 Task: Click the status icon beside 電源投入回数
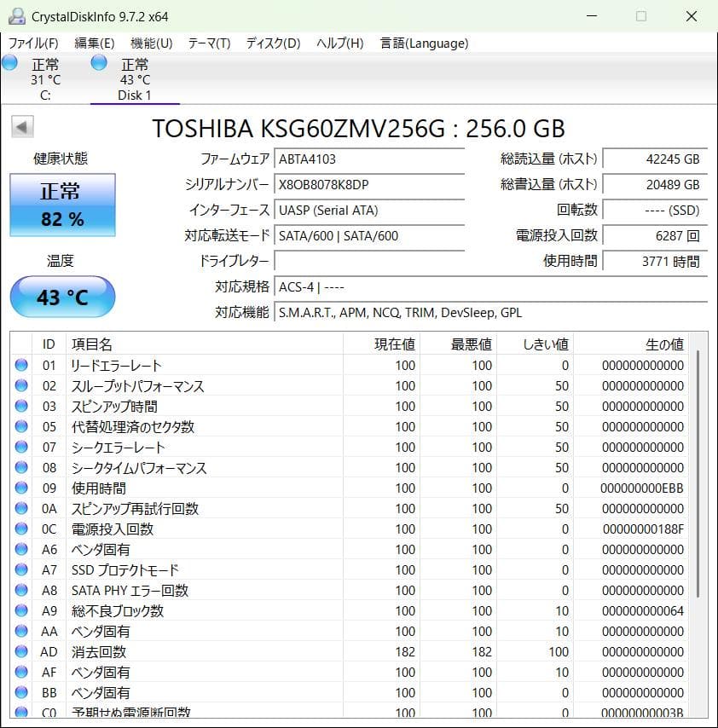[21, 529]
